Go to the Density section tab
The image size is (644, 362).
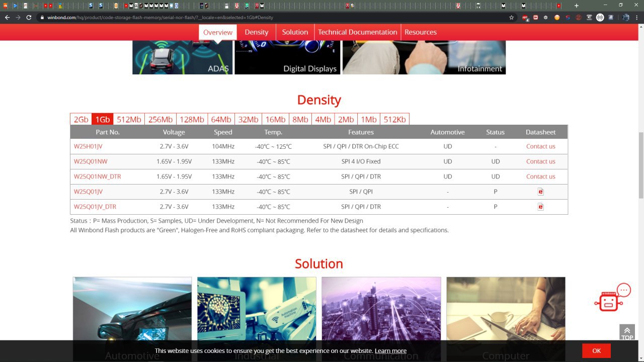(x=257, y=32)
